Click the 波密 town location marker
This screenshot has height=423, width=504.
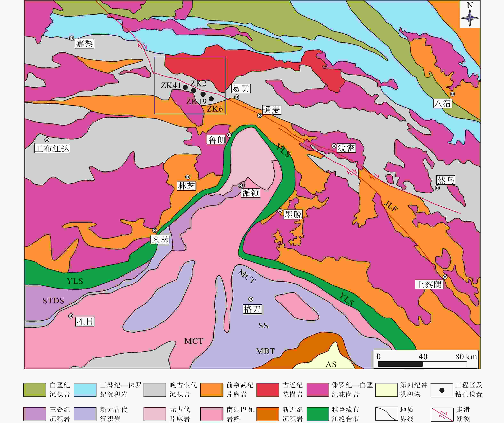click(x=334, y=146)
